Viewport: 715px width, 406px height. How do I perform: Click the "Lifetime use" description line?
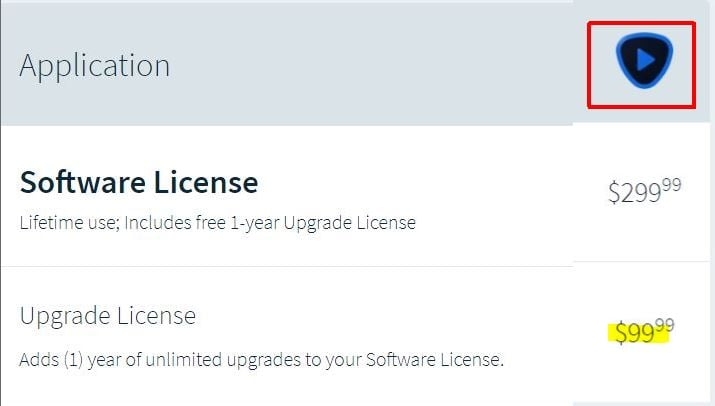pyautogui.click(x=217, y=222)
